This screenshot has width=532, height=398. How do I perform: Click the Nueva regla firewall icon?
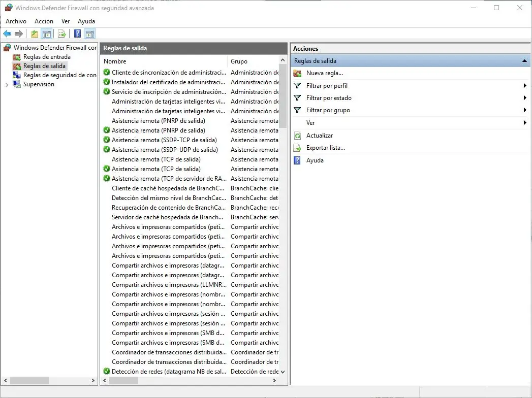coord(298,73)
